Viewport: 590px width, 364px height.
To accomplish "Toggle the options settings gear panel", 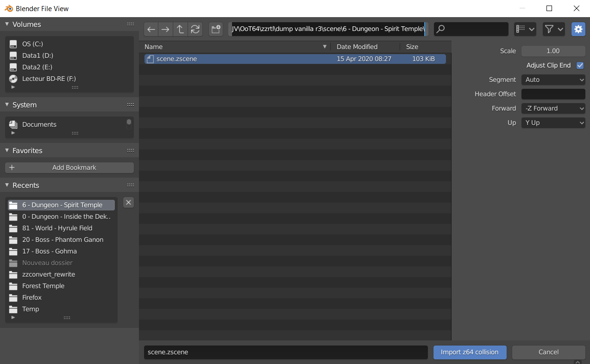I will point(578,29).
